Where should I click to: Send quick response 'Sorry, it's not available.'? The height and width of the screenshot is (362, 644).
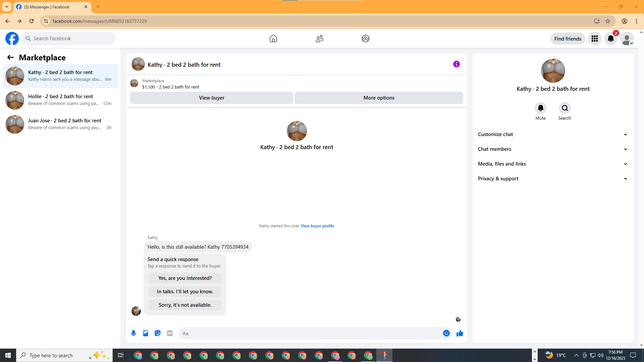coord(185,305)
